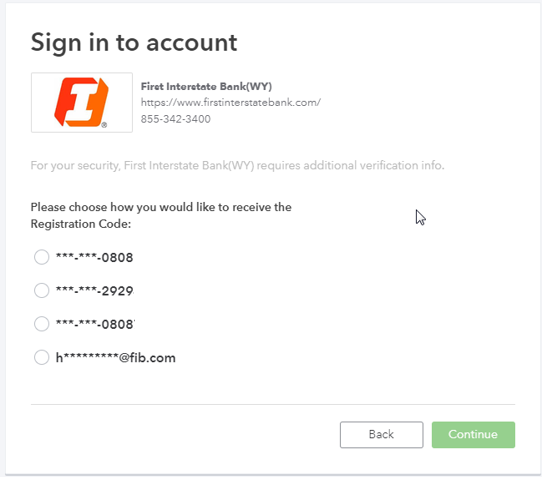Open the firstinterstatebank.com website link
Screen dimensions: 542x477
(x=231, y=103)
